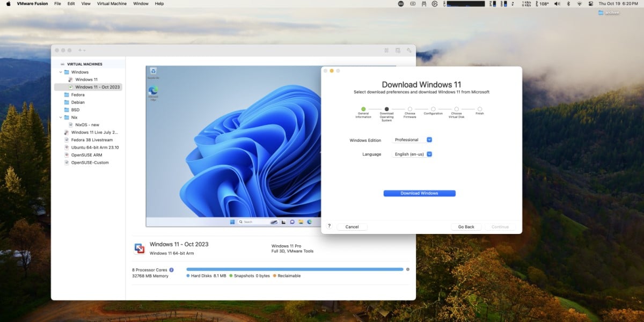Click the archive folder on the desktop
This screenshot has width=644, height=322.
pos(609,12)
